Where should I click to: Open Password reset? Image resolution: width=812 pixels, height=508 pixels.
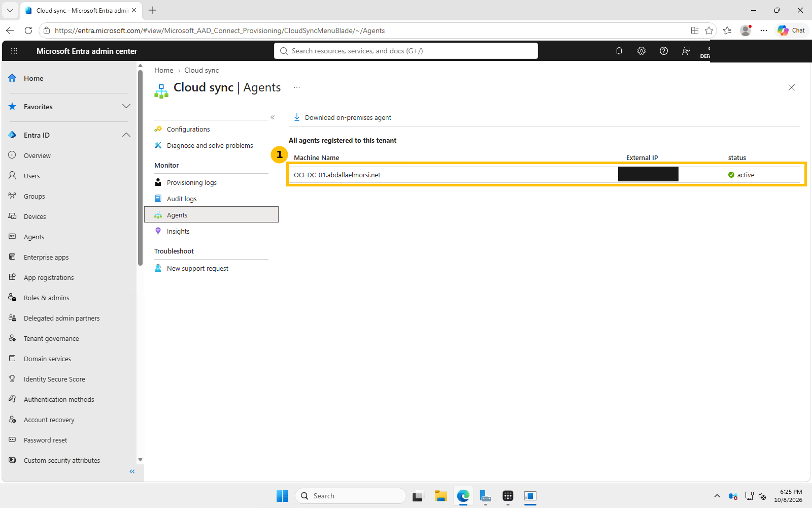45,440
